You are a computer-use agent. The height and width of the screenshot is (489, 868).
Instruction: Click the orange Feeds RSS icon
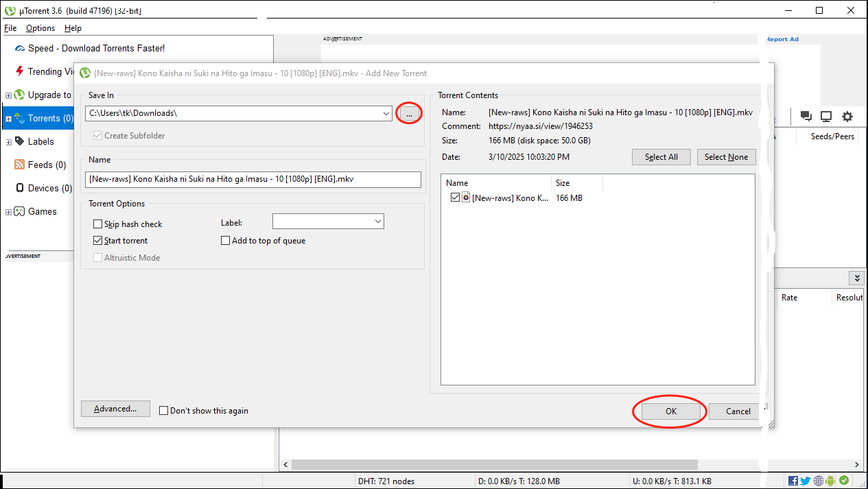click(19, 165)
